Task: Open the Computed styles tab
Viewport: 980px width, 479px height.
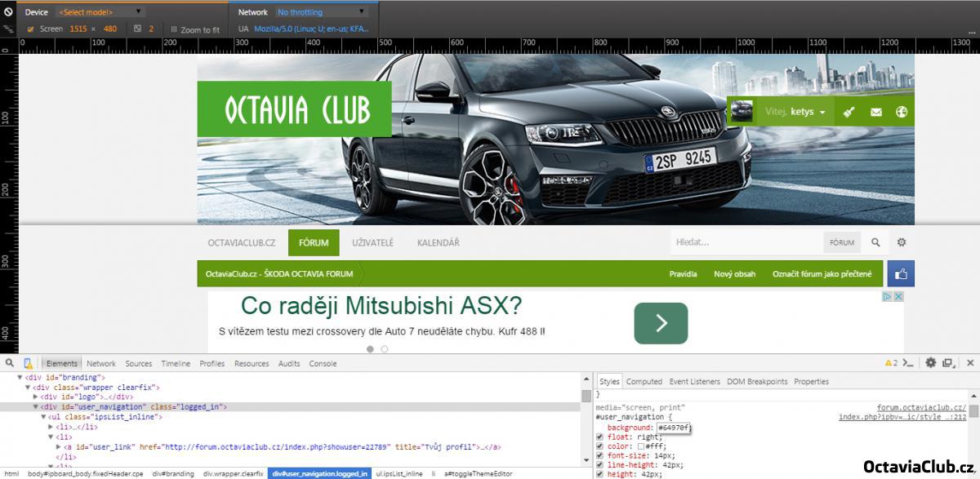Action: point(644,381)
